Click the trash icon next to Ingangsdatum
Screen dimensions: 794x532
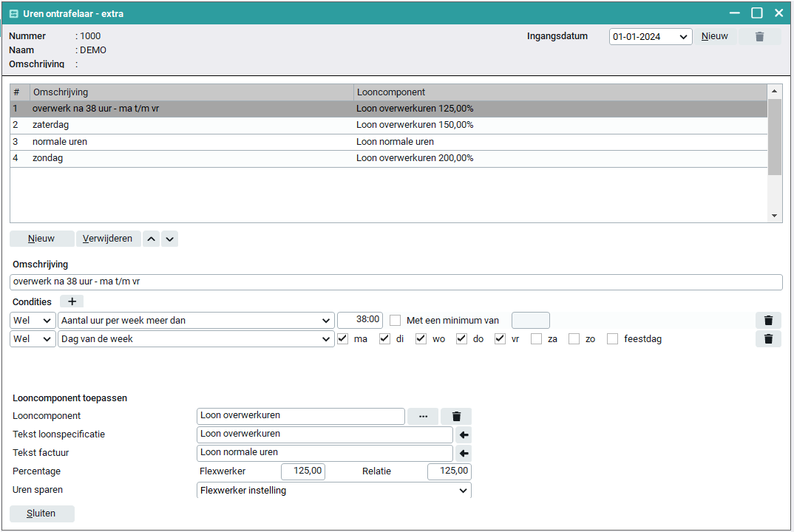point(759,36)
